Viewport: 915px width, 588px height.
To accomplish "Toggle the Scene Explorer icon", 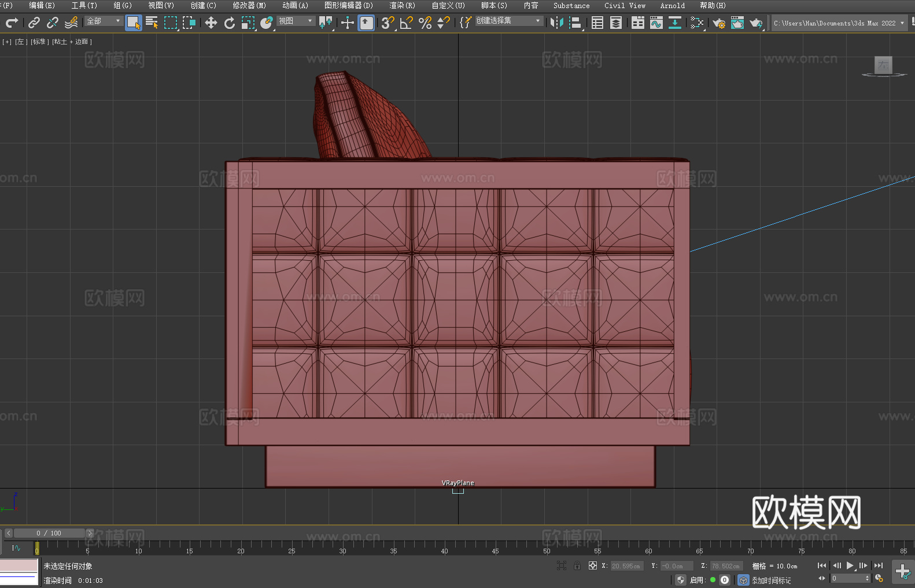I will 597,23.
